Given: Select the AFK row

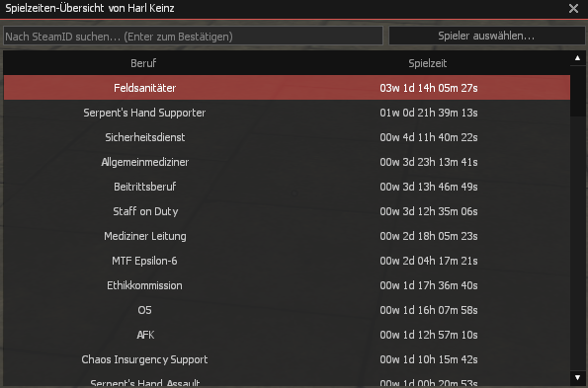Looking at the screenshot, I should [x=287, y=335].
